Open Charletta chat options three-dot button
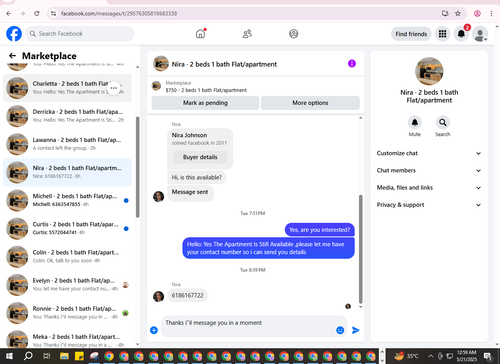Viewport: 500px width, 364px height. point(114,88)
